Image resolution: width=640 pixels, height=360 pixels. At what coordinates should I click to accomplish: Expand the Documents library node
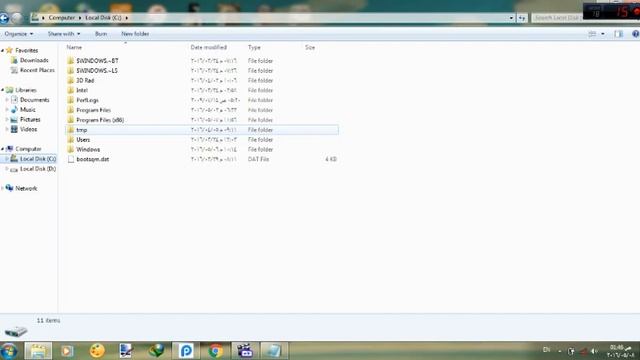(x=7, y=100)
